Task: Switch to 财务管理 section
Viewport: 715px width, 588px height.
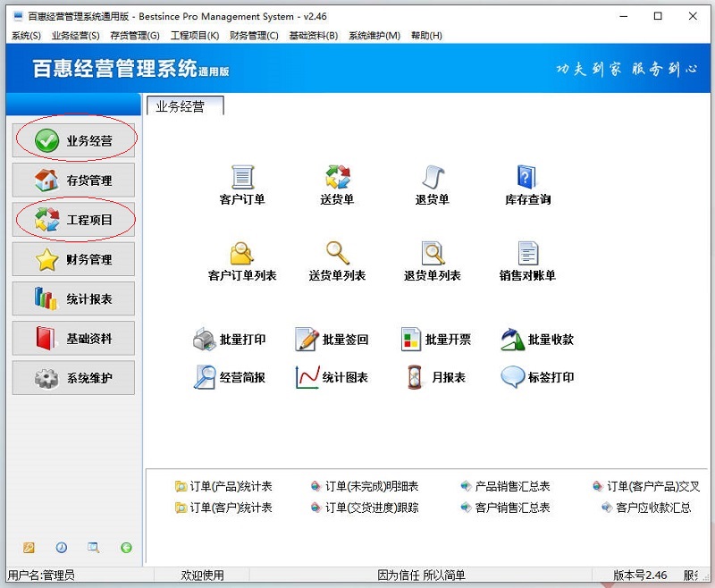Action: pyautogui.click(x=73, y=259)
